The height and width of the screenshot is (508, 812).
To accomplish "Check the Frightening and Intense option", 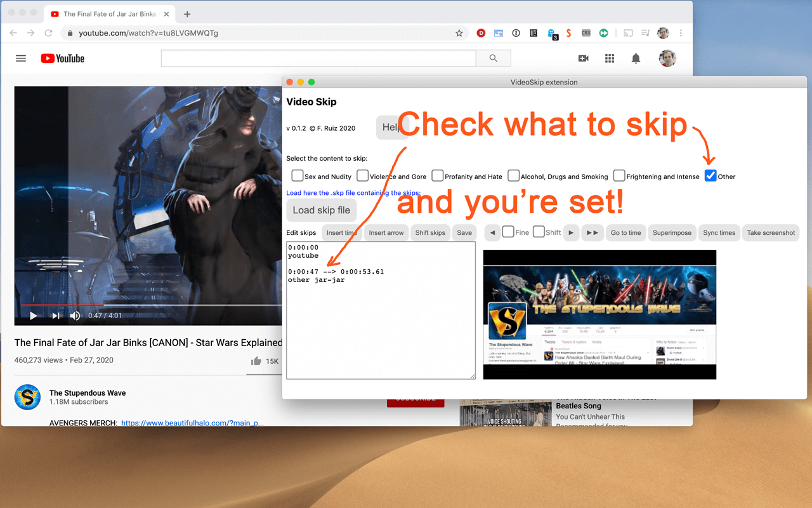I will tap(619, 176).
